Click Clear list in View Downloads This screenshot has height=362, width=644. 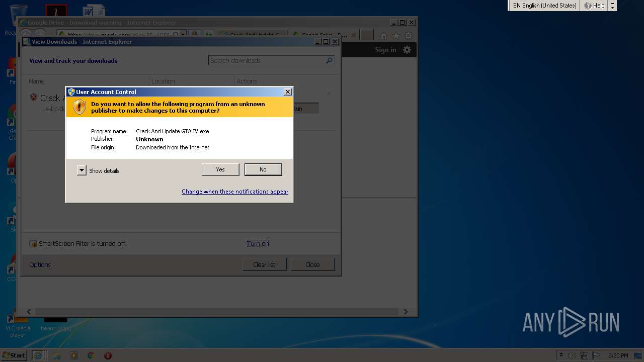point(264,264)
